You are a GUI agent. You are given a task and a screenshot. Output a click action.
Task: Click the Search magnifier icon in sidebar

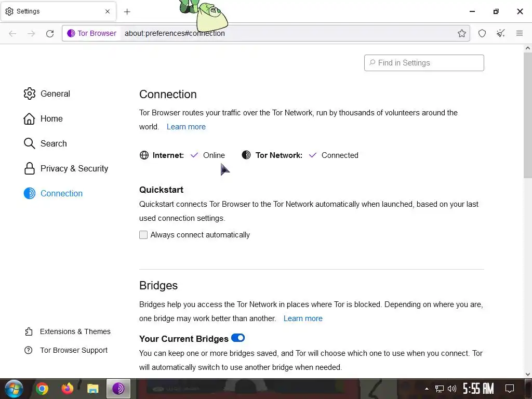click(30, 143)
